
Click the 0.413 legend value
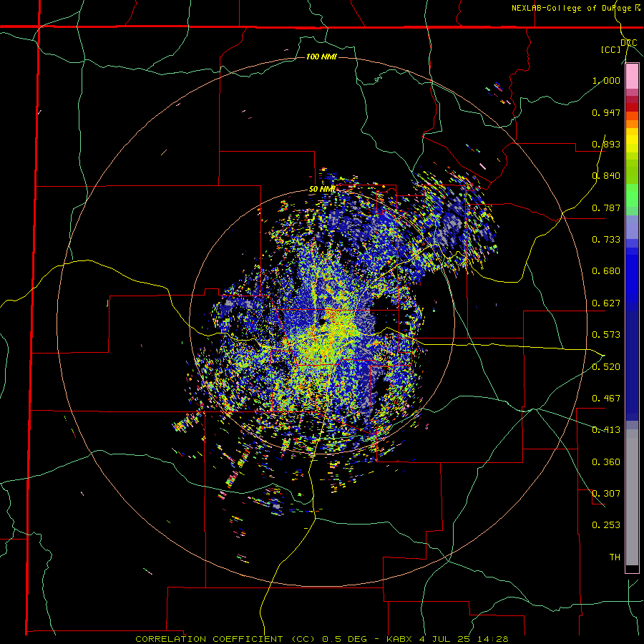click(x=606, y=430)
